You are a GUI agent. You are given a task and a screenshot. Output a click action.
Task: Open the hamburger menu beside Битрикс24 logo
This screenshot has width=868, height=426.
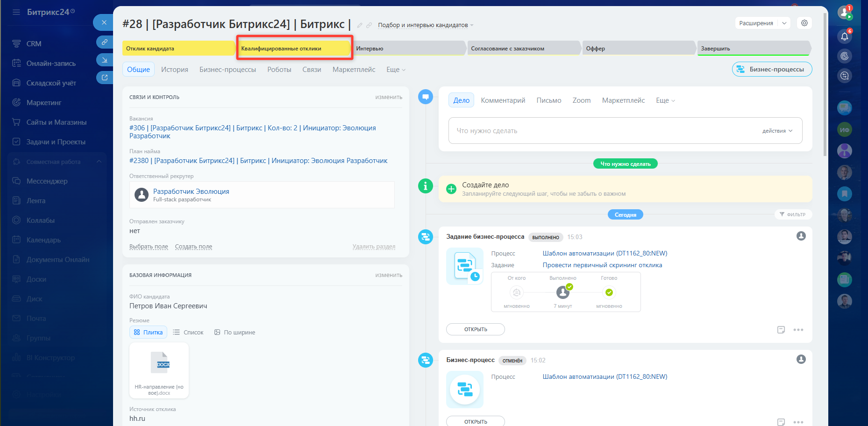(16, 12)
